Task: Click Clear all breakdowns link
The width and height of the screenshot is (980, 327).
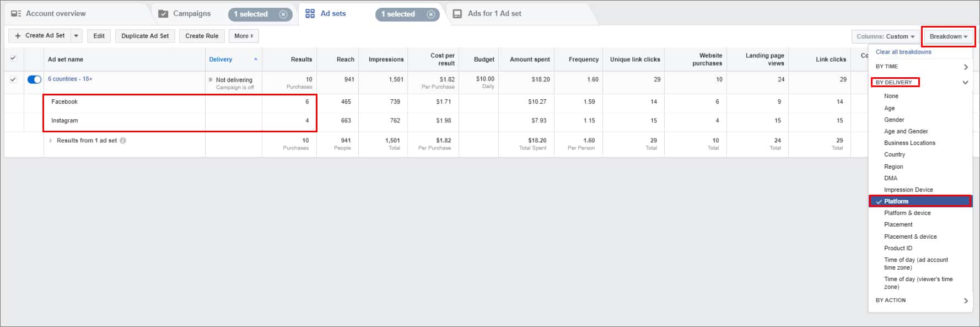Action: coord(903,52)
